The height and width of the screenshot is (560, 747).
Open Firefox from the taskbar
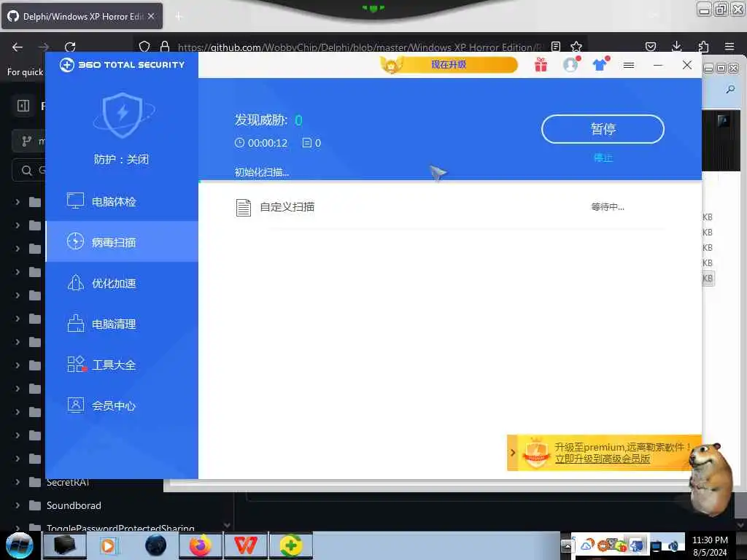[201, 545]
